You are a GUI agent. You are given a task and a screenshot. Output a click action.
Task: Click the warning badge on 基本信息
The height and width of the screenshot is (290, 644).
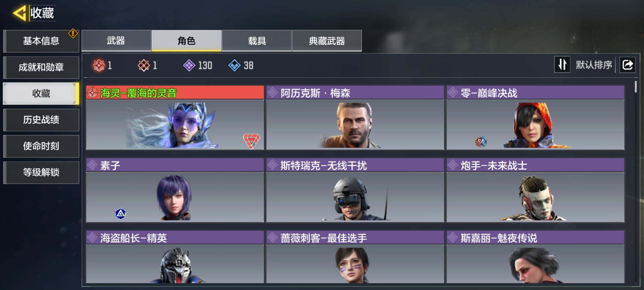coord(73,34)
